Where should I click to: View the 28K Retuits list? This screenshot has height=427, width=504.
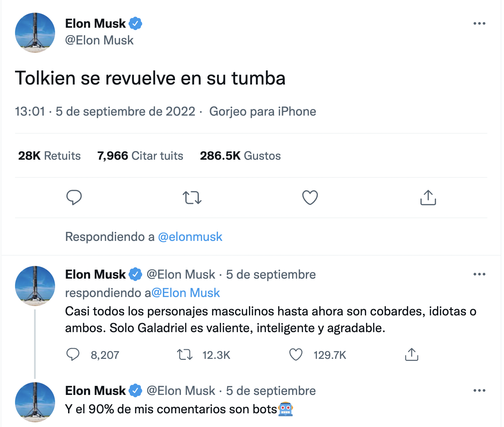coord(49,156)
